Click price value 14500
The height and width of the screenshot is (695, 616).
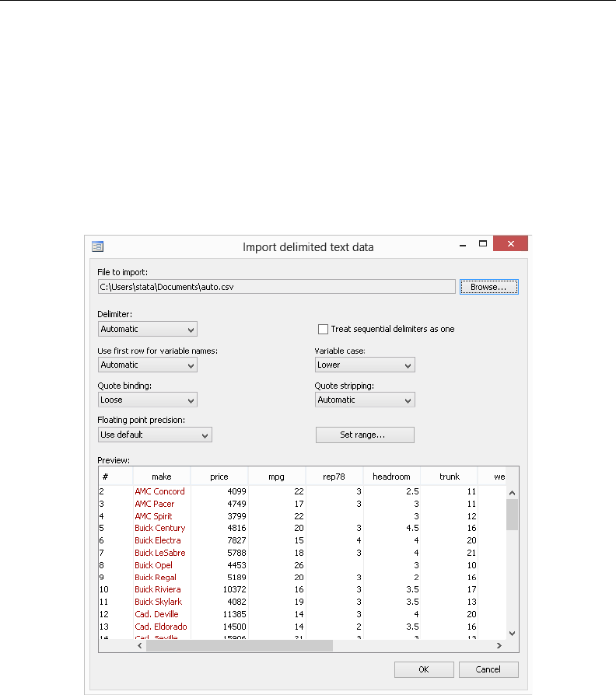[x=235, y=627]
